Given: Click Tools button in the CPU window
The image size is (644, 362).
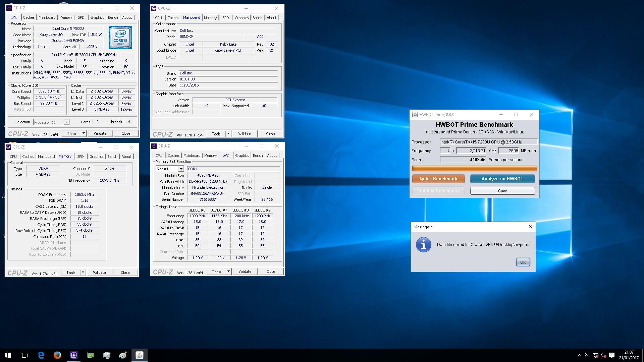Looking at the screenshot, I should 71,133.
